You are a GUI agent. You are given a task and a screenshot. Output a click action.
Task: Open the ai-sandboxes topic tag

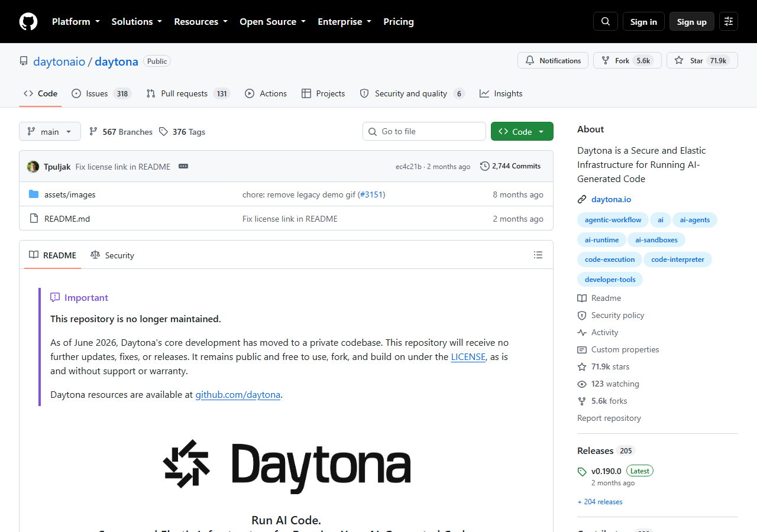[x=656, y=240]
